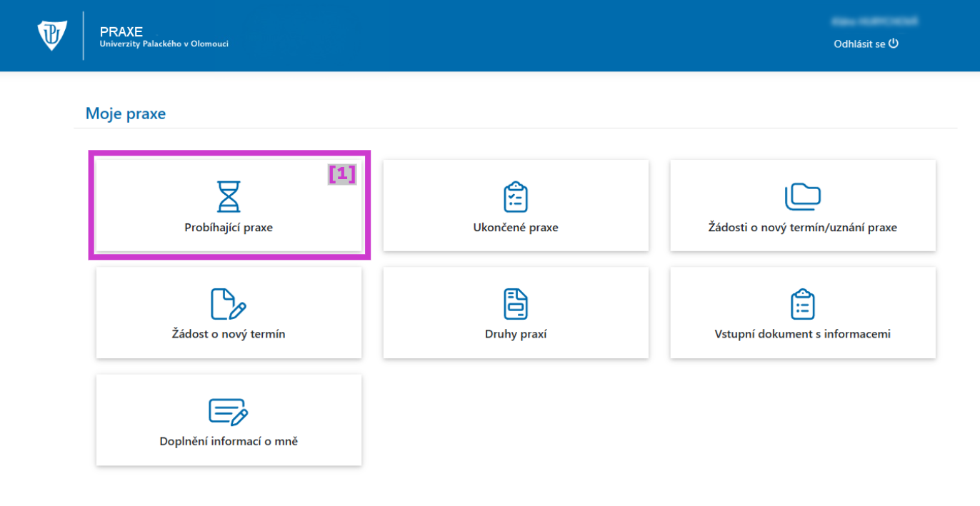Click the document icon above Druhy praxí

515,304
